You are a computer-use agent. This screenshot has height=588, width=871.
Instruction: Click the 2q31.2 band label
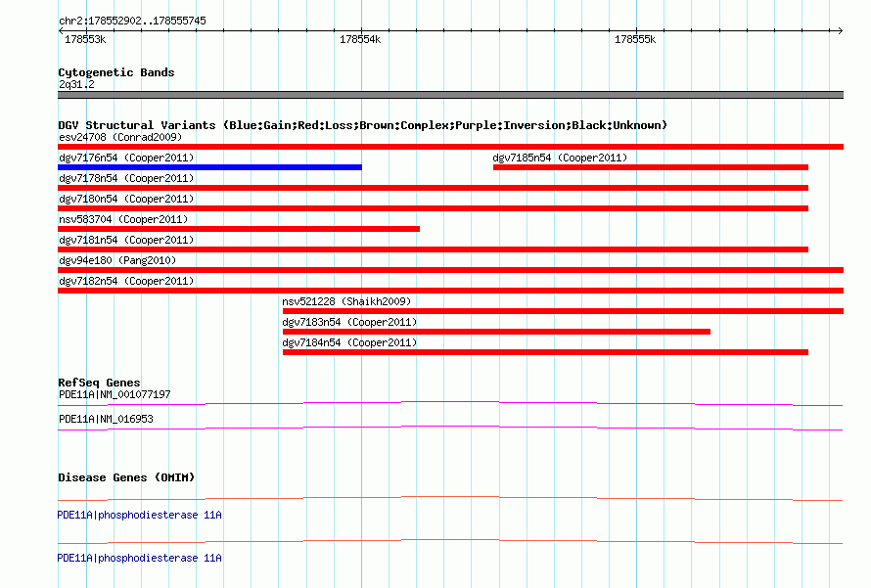click(76, 84)
